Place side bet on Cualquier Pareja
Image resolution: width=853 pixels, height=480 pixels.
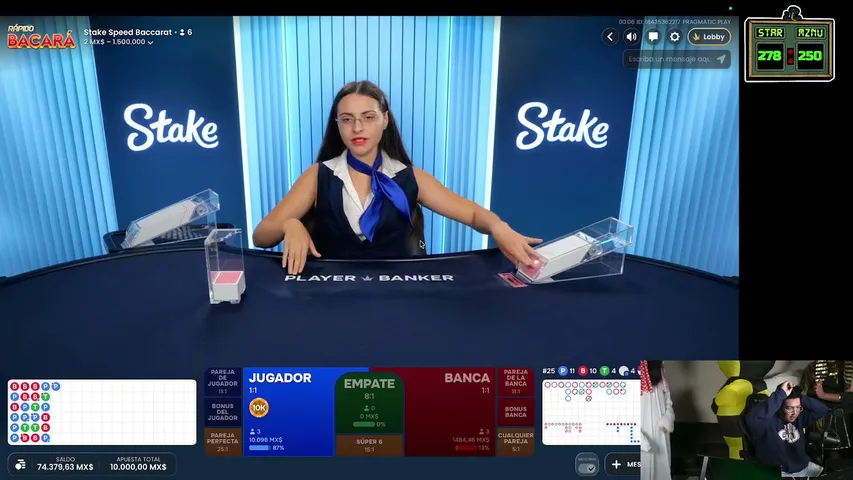pos(515,442)
